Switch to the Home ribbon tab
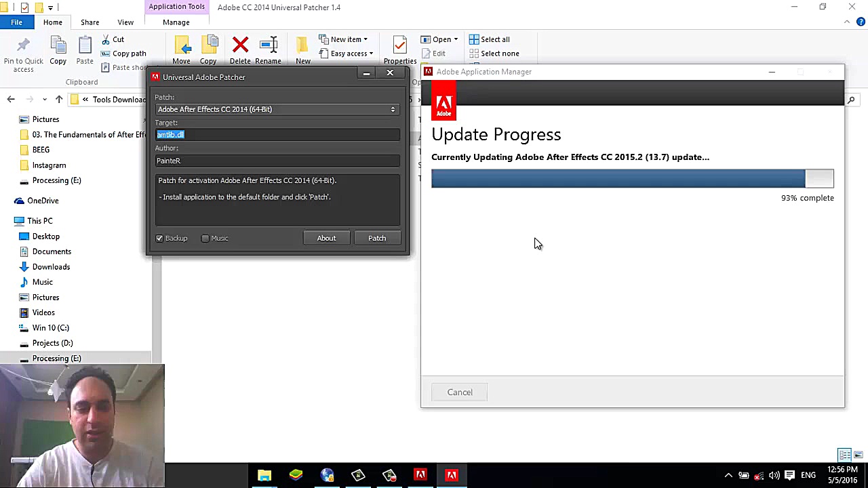The height and width of the screenshot is (488, 868). pyautogui.click(x=52, y=22)
